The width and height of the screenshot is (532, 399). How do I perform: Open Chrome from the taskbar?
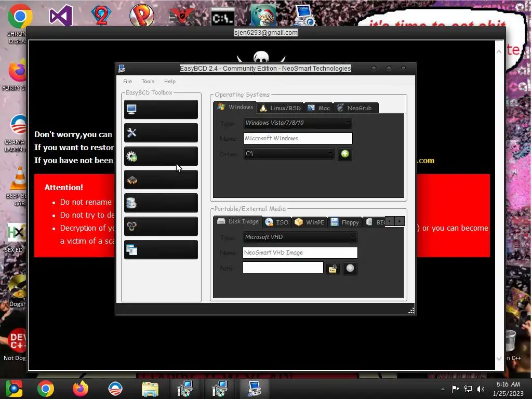(46, 389)
